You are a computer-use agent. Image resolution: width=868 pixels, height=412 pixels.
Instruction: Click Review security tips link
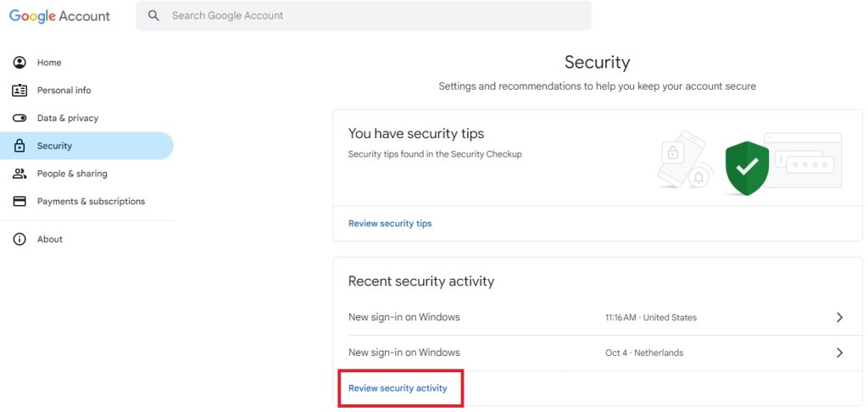pyautogui.click(x=390, y=224)
